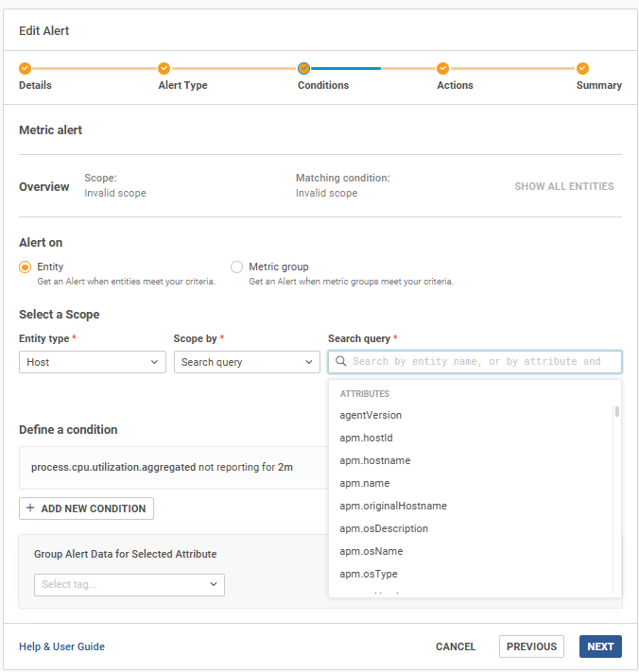The image size is (639, 672).
Task: Click the Next button
Action: coord(600,646)
